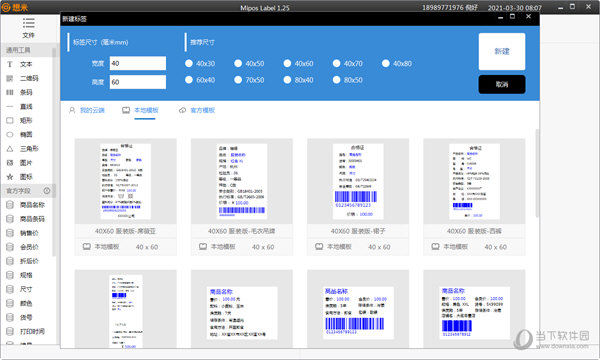Select the 图片 image tool
600x360 pixels.
(x=26, y=163)
